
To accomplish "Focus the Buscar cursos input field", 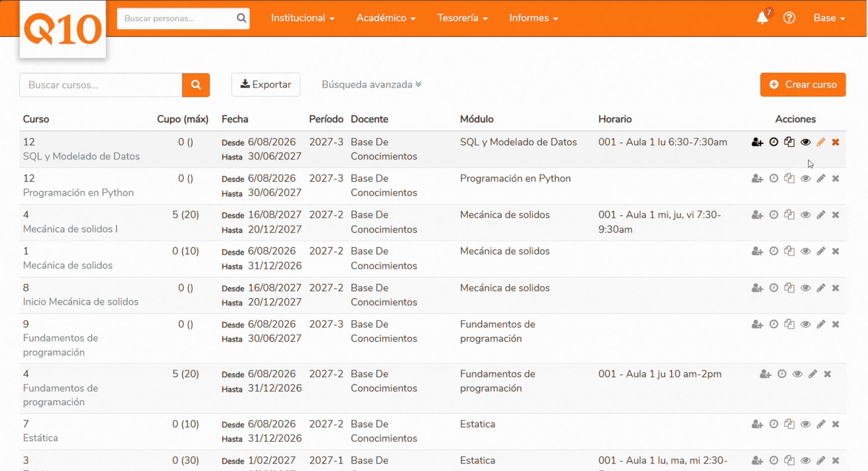I will pyautogui.click(x=101, y=85).
